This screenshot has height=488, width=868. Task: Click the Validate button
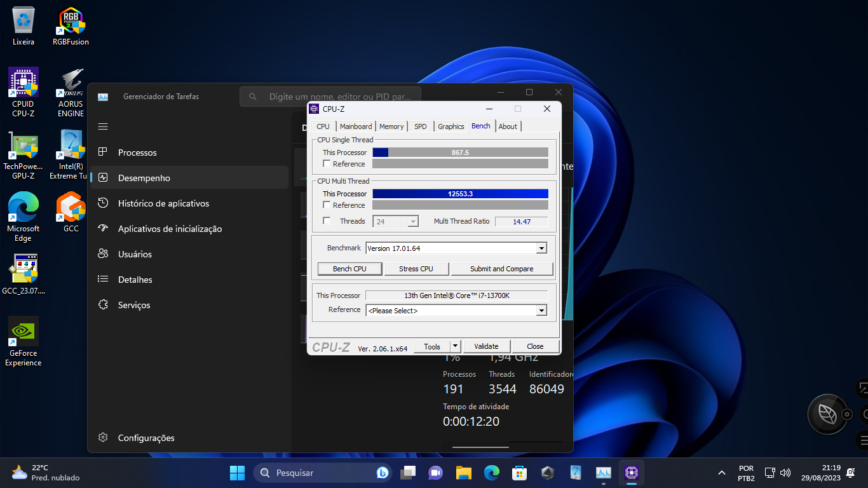486,346
